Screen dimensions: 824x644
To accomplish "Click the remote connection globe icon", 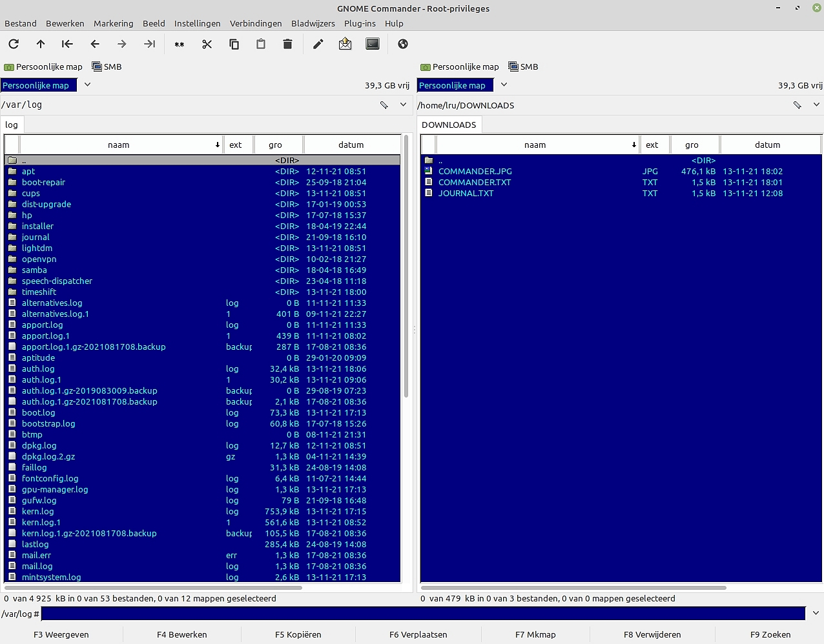I will 403,44.
